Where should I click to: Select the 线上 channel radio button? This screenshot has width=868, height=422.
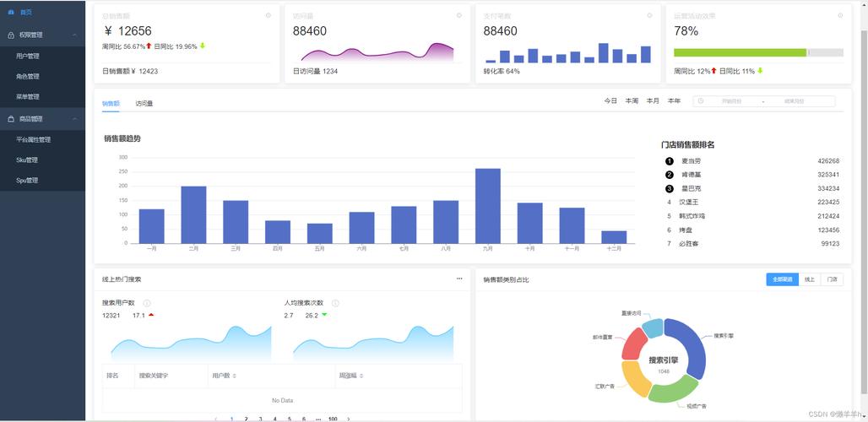(810, 279)
